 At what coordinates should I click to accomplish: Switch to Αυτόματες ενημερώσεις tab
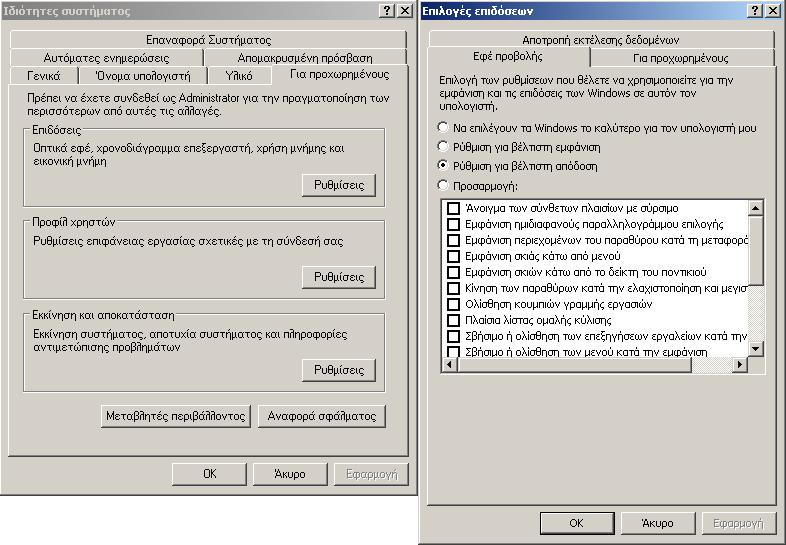(106, 58)
